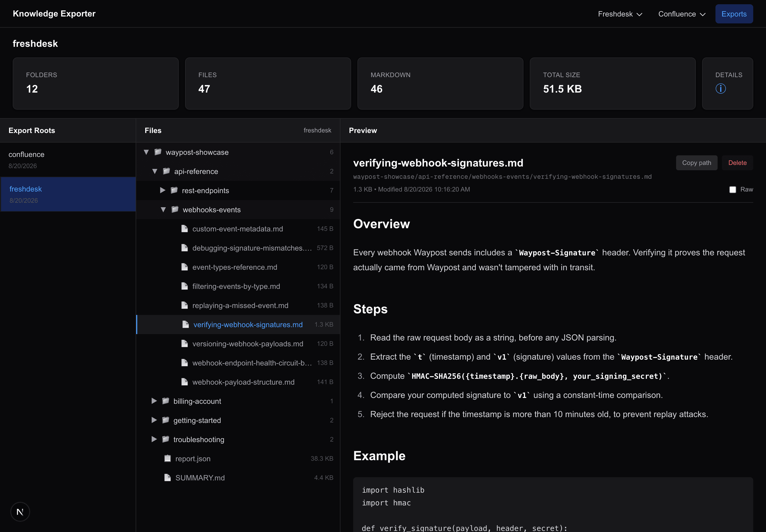Select the confluence export root
The height and width of the screenshot is (532, 766).
pyautogui.click(x=68, y=160)
